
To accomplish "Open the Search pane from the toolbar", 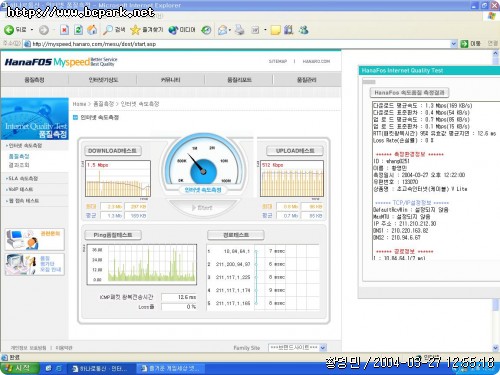I will 114,30.
